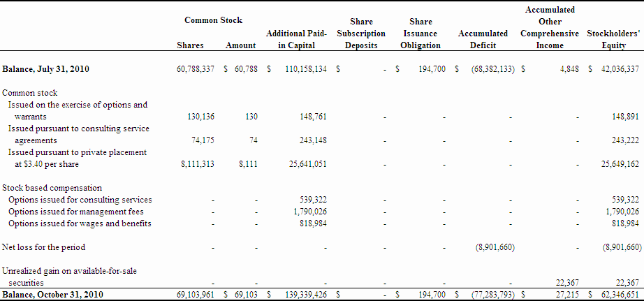Click the "Shares" column header
The height and width of the screenshot is (301, 644).
[190, 45]
